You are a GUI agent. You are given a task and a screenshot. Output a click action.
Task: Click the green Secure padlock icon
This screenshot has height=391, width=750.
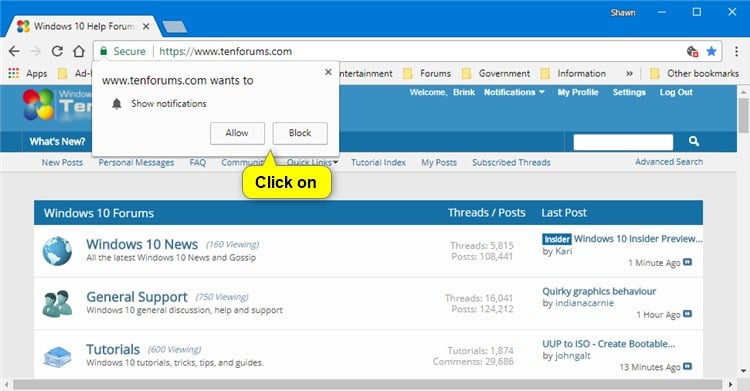tap(103, 51)
